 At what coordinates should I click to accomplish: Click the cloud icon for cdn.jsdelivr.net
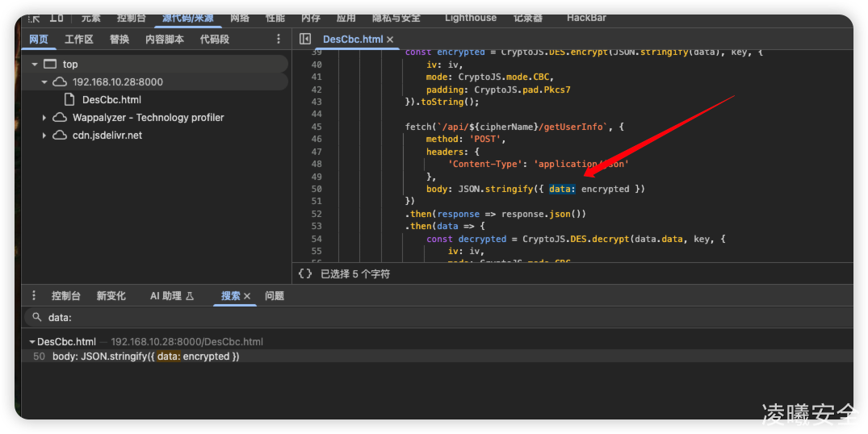pos(60,136)
